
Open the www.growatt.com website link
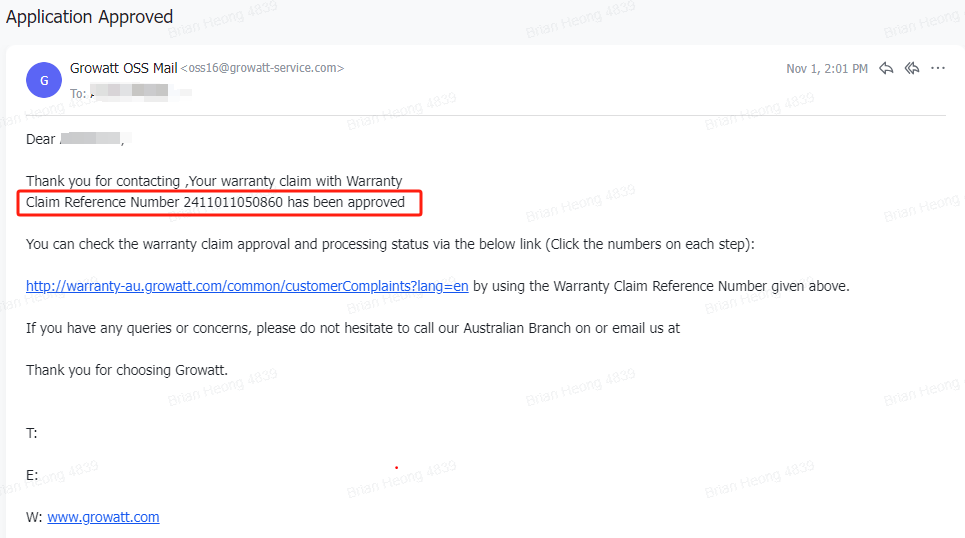103,517
